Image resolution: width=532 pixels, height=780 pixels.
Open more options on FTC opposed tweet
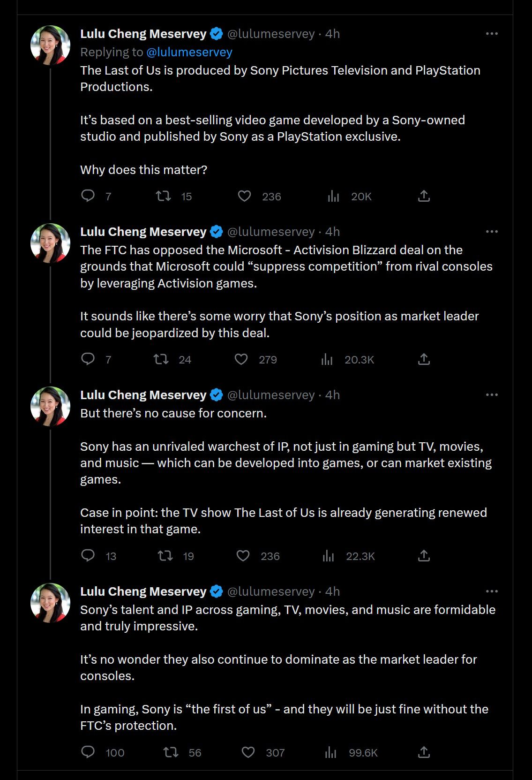click(492, 232)
